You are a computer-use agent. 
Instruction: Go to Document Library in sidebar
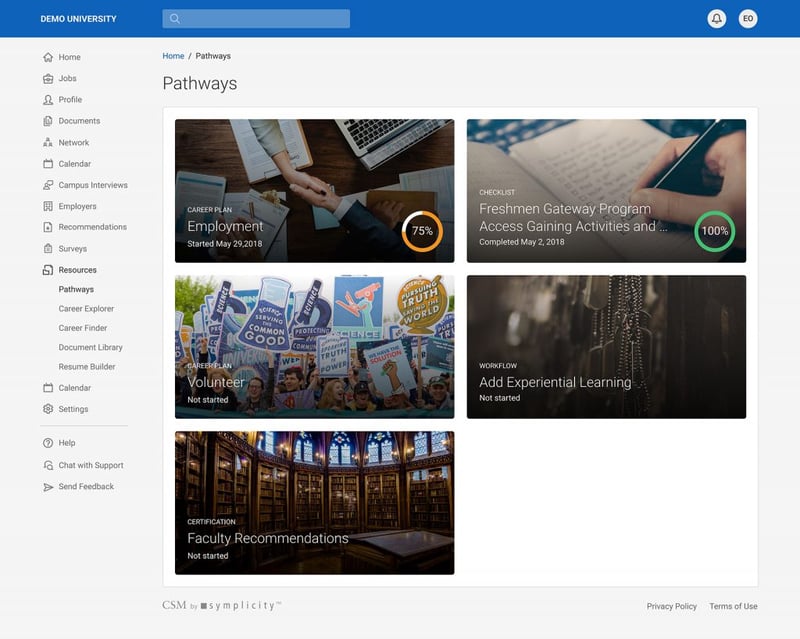(x=90, y=347)
